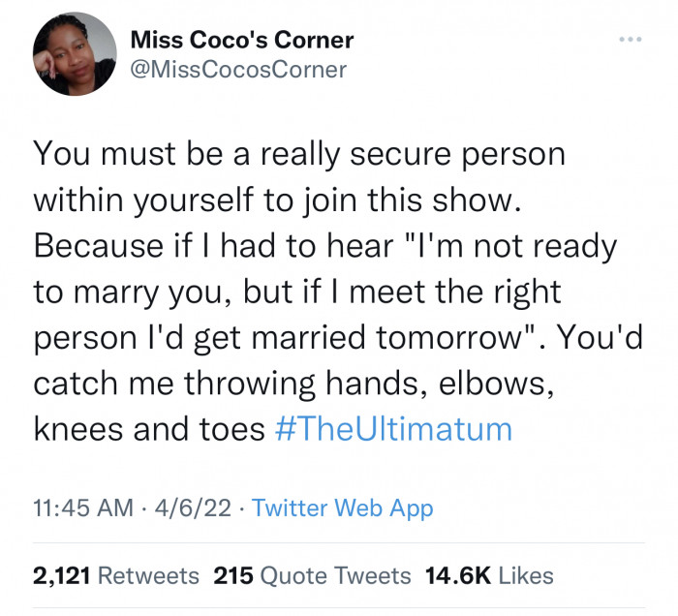Open the three-dot more options menu
The image size is (678, 616).
[630, 40]
